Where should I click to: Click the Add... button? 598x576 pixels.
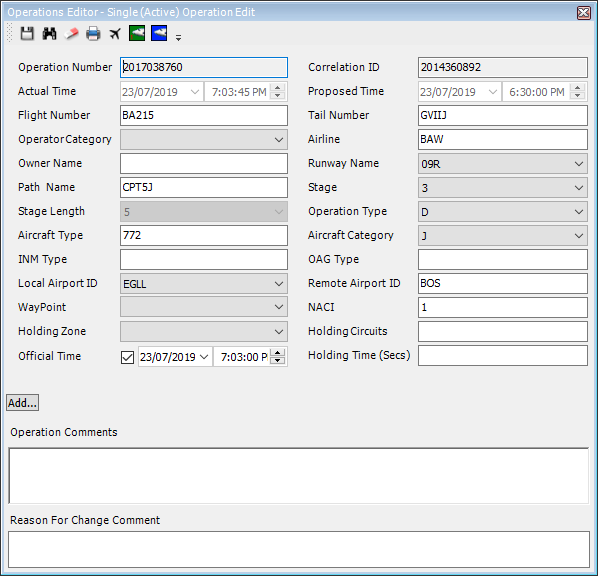[x=23, y=403]
